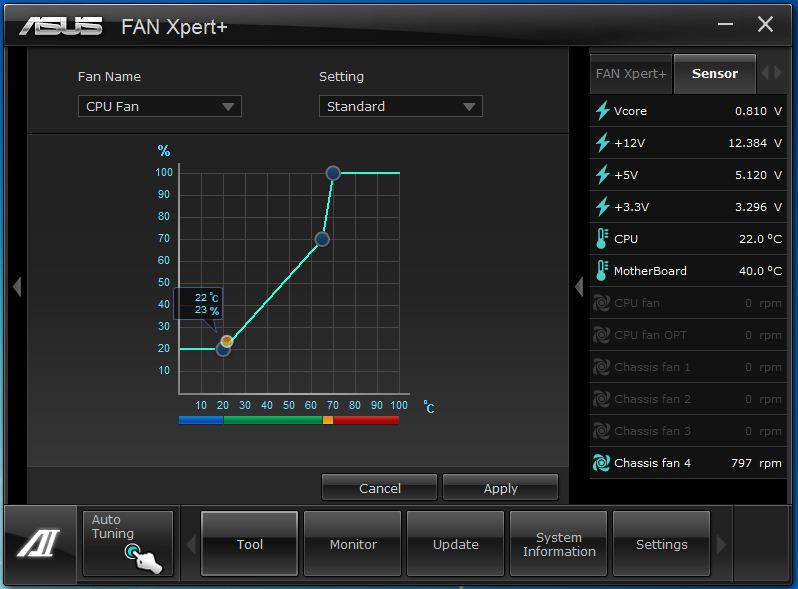This screenshot has width=798, height=589.
Task: Click the CPU fan spinner icon
Action: point(602,303)
